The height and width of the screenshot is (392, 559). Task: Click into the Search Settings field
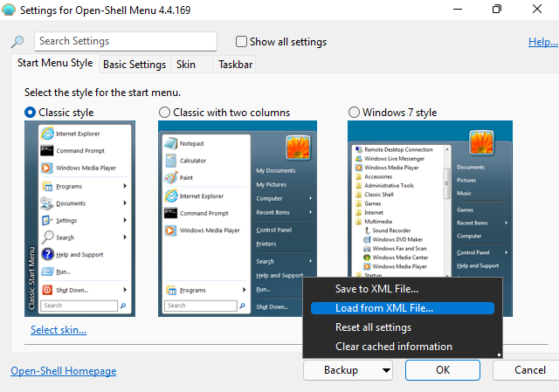click(x=126, y=41)
